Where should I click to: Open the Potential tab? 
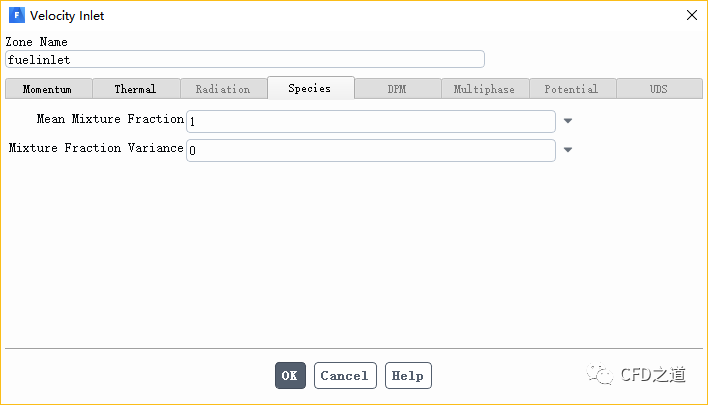[571, 89]
